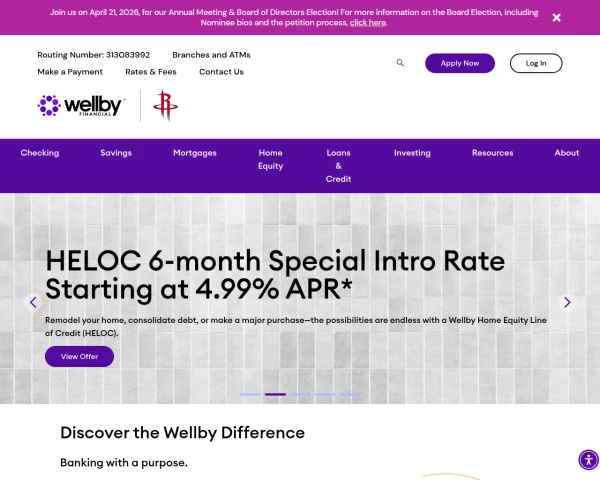Follow the 'click here' election link
The image size is (600, 480).
[x=367, y=22]
